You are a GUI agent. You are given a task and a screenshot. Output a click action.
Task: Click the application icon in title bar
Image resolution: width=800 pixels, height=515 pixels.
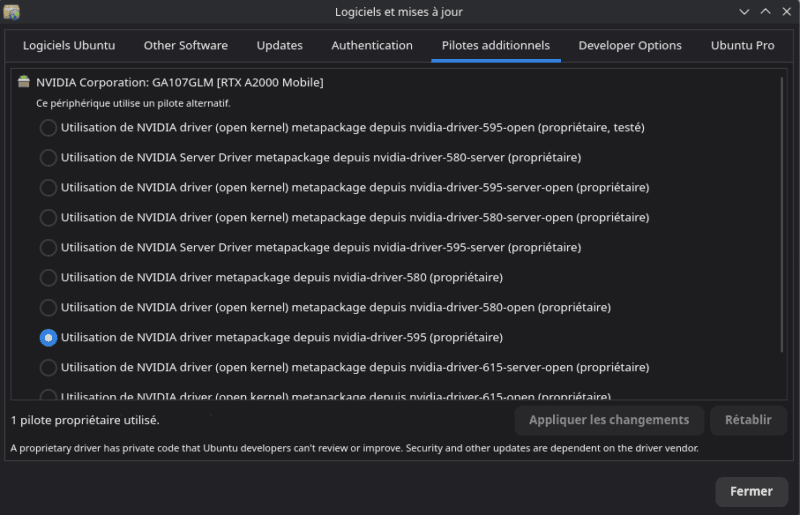coord(11,12)
